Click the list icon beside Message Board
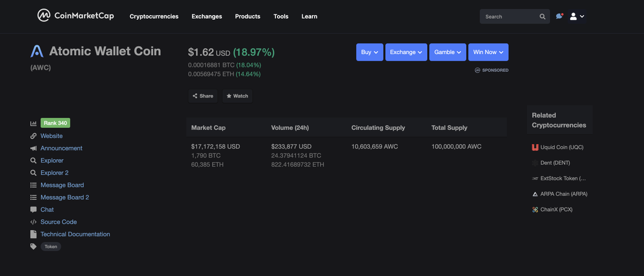 tap(33, 185)
